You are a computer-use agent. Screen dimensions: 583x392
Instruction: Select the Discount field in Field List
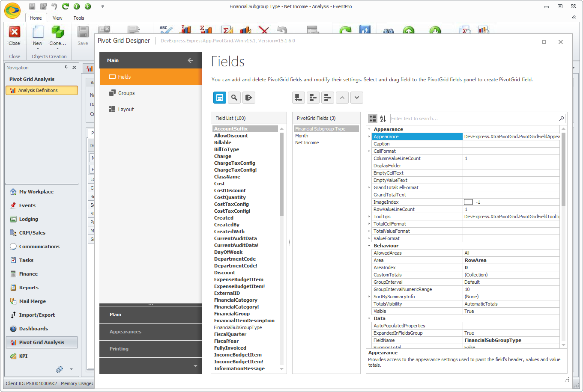pos(225,273)
